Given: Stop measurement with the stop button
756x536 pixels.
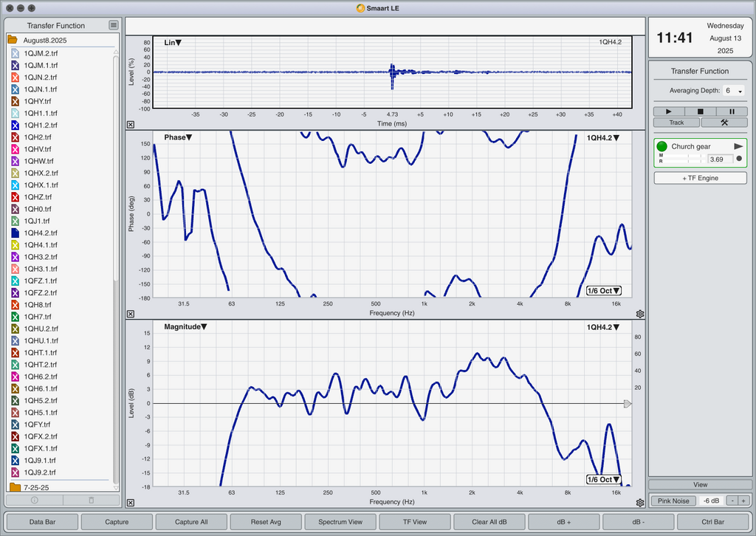Looking at the screenshot, I should point(700,111).
